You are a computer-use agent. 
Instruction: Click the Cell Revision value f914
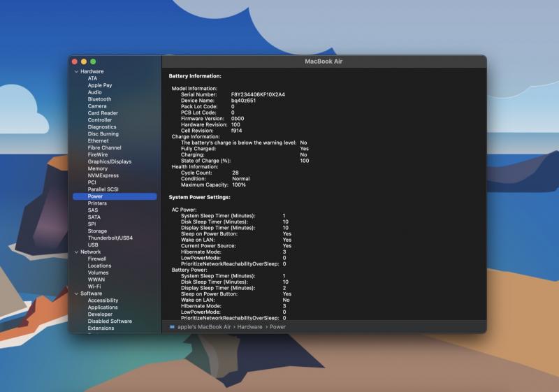(x=236, y=131)
